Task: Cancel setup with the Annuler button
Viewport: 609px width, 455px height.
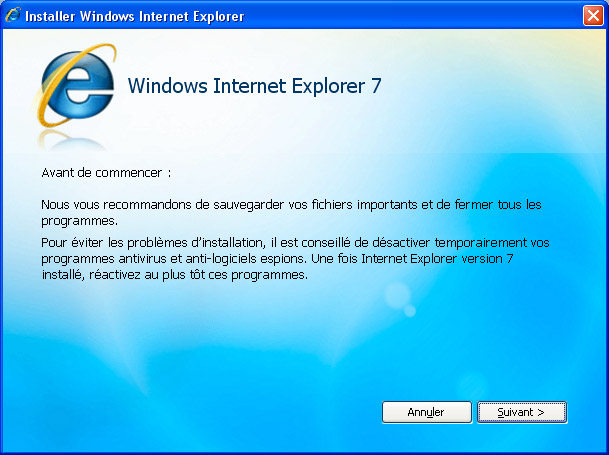Action: pyautogui.click(x=426, y=412)
